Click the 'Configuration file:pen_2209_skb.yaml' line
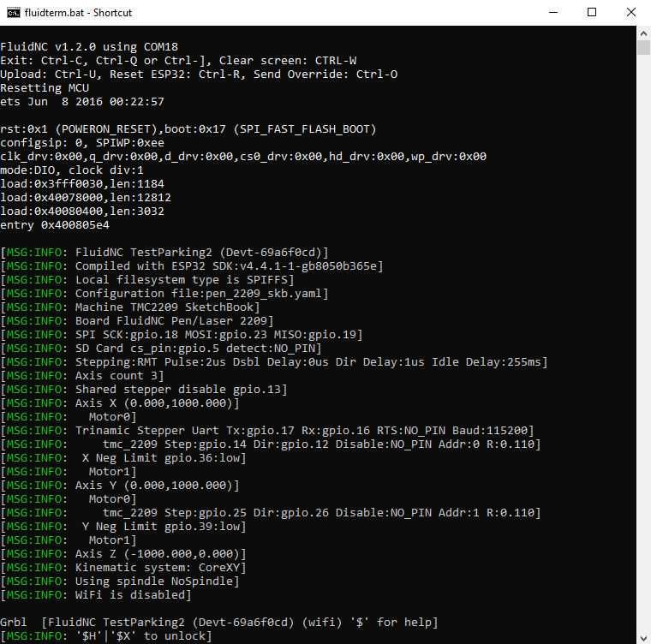Screen dimensions: 651x644 (x=164, y=294)
